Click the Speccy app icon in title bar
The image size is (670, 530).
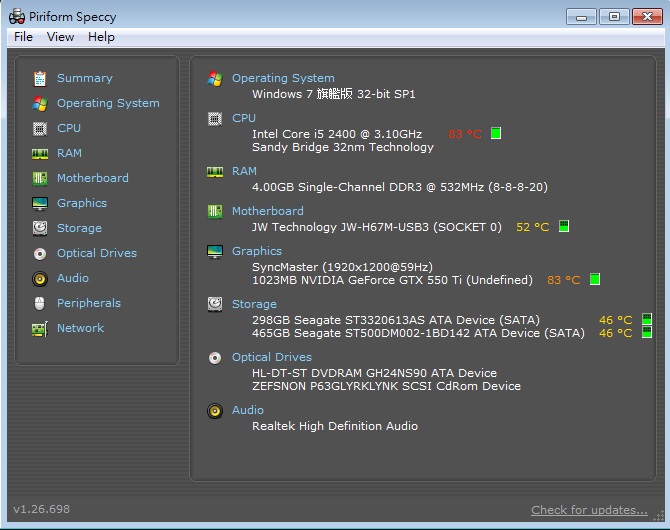pos(17,17)
